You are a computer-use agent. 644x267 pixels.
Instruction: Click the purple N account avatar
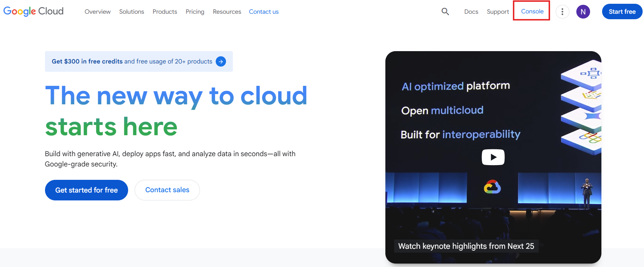(583, 12)
